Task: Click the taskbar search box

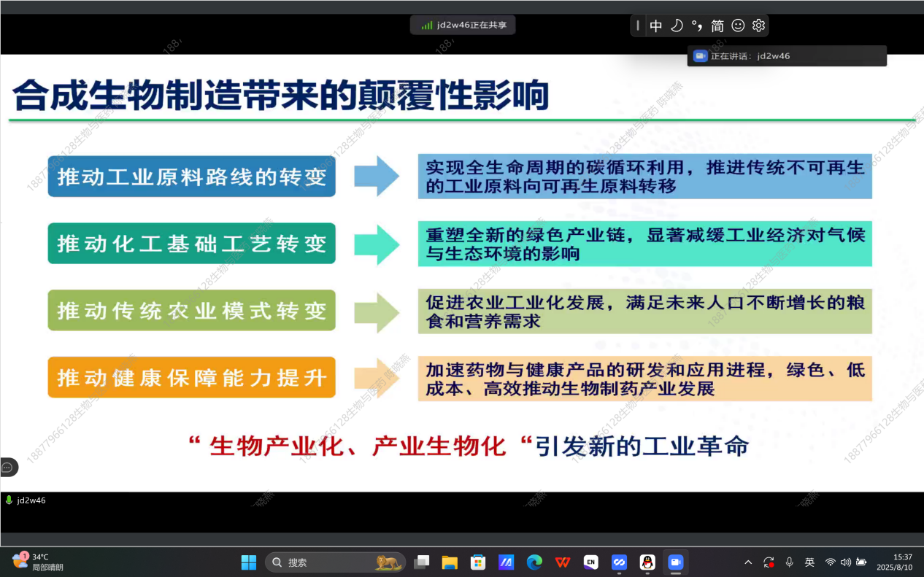Action: (336, 562)
